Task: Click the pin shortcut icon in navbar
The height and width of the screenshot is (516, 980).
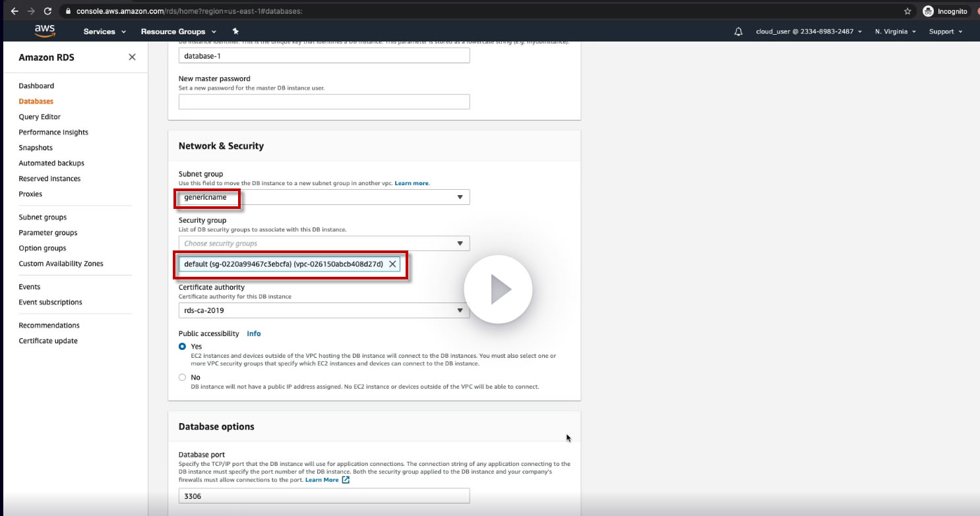Action: pos(235,31)
